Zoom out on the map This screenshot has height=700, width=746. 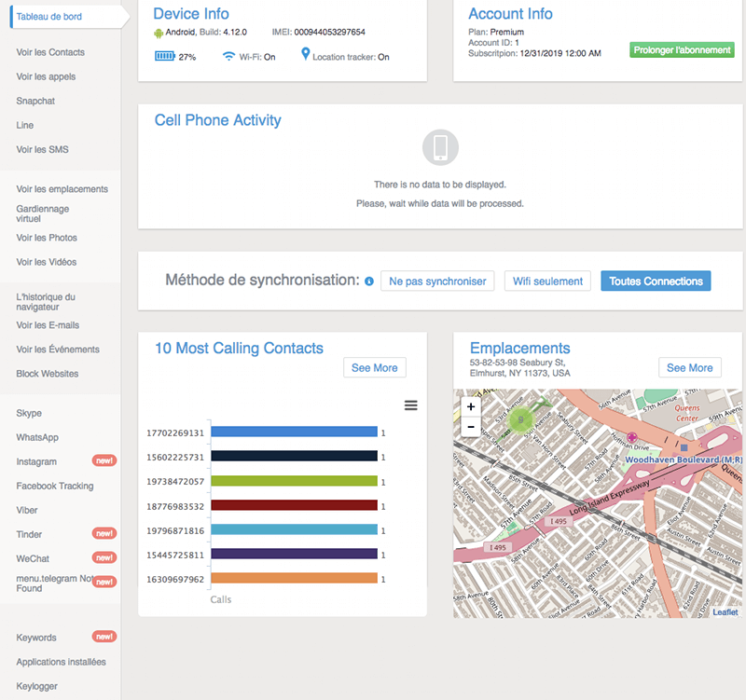click(471, 427)
